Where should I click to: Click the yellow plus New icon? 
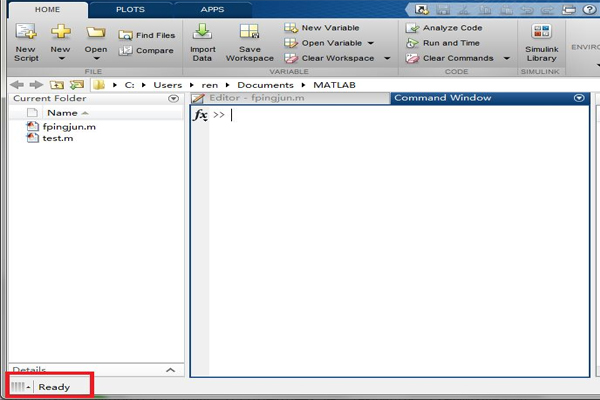tap(61, 31)
